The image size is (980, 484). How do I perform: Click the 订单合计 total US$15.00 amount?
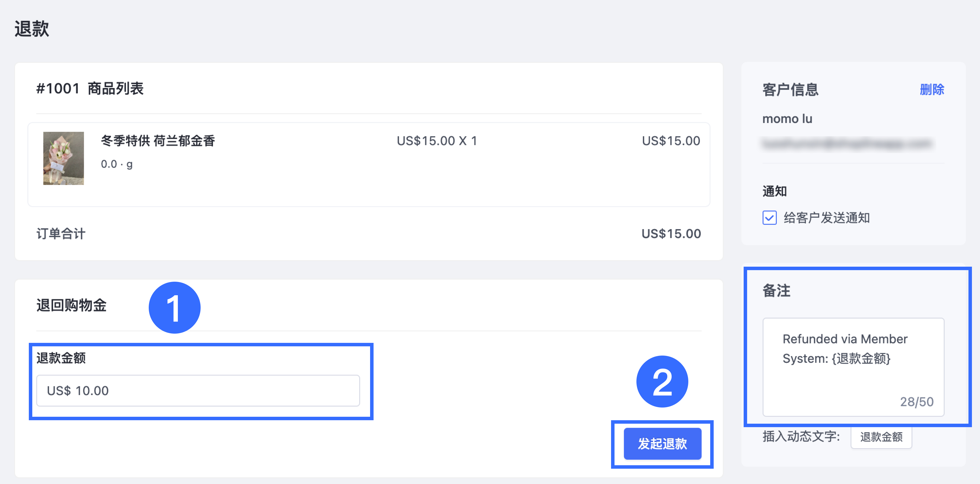click(x=671, y=234)
